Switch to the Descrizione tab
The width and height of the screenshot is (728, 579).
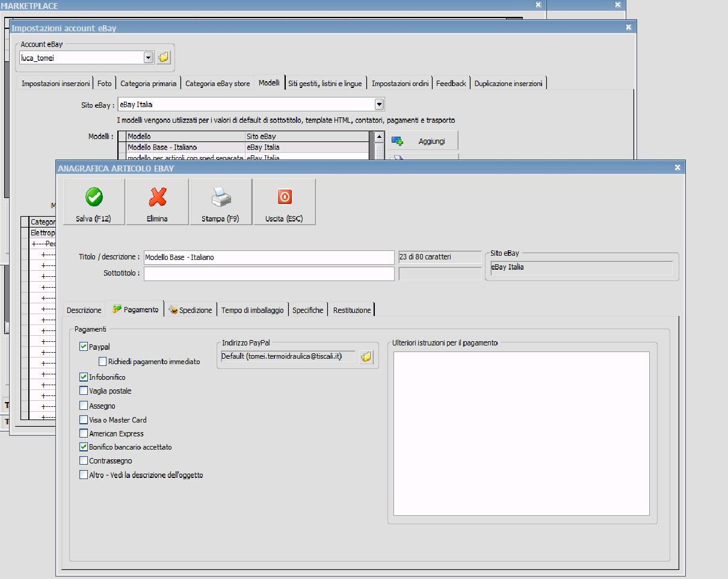84,310
